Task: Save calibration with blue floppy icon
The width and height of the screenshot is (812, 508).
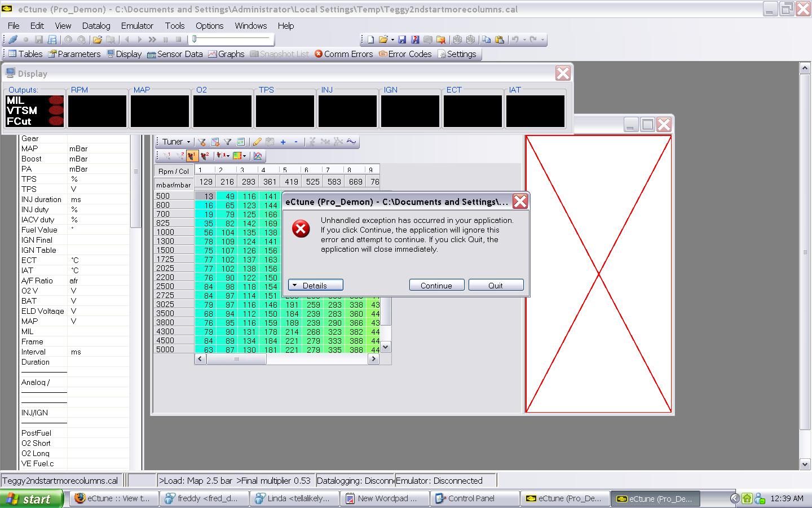Action: click(402, 40)
